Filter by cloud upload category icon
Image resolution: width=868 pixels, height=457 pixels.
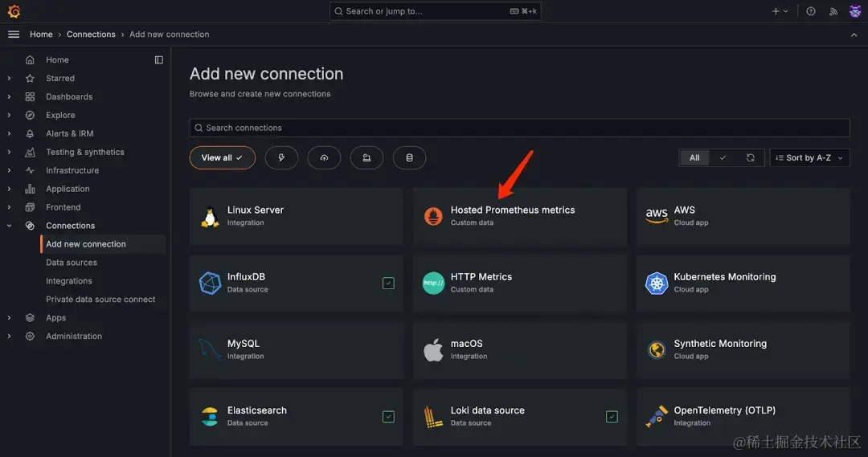(x=324, y=157)
